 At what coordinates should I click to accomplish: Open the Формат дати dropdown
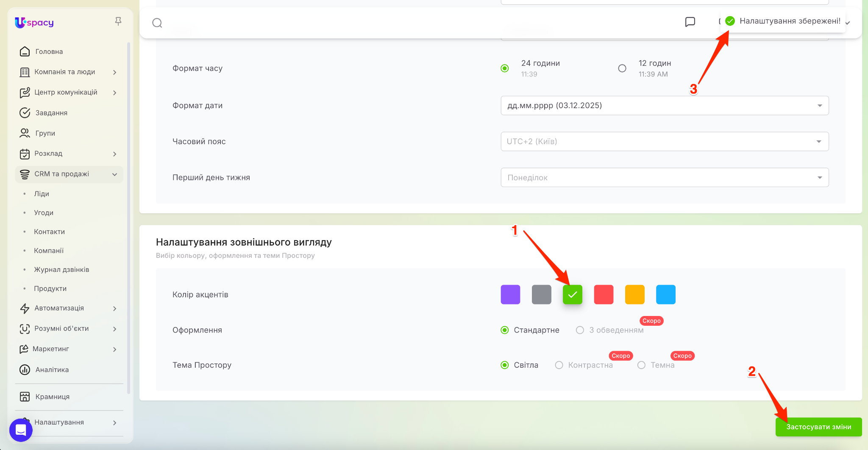664,106
